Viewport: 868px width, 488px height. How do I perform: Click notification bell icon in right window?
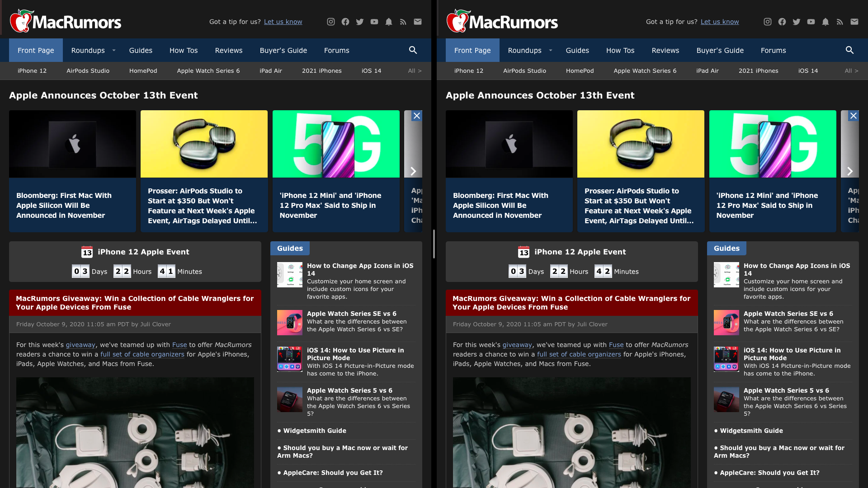coord(826,22)
